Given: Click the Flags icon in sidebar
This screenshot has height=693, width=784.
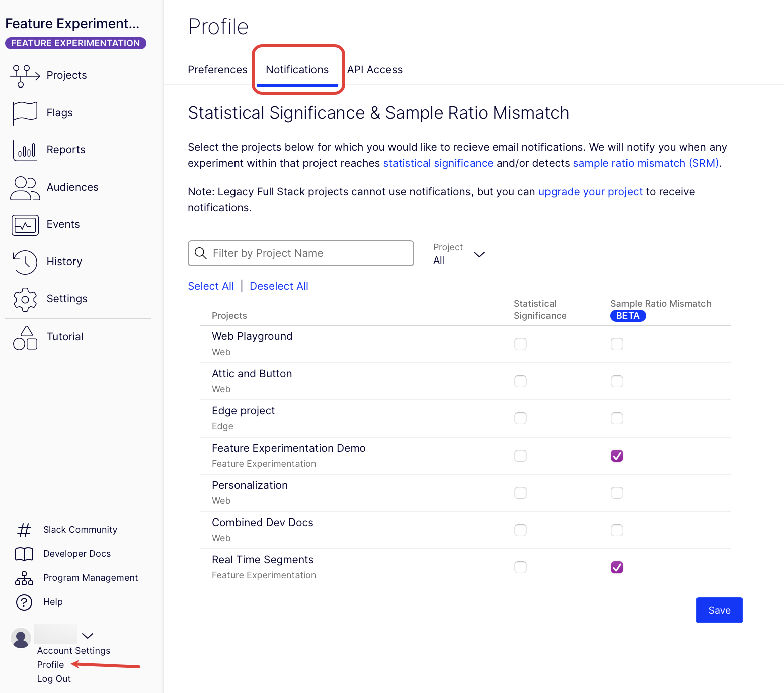Looking at the screenshot, I should [x=25, y=113].
